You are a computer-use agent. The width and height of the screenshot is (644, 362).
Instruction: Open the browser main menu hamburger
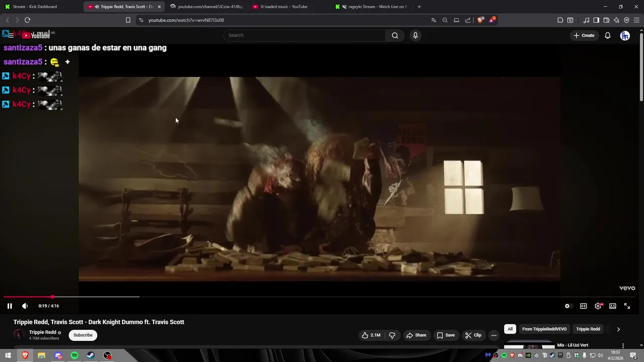[x=636, y=20]
